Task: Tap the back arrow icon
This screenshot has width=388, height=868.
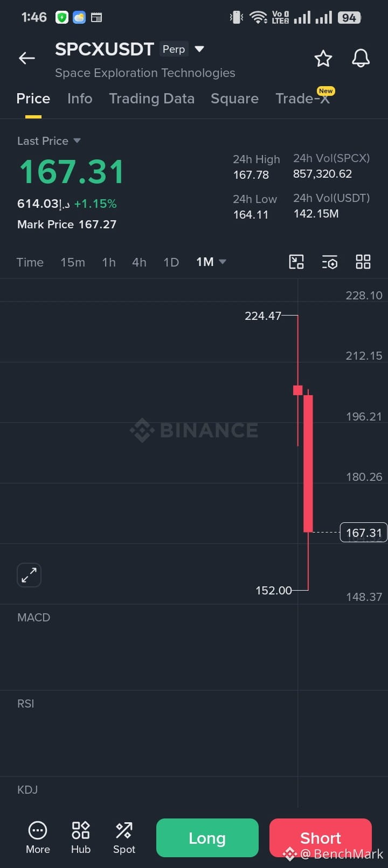Action: [x=27, y=58]
